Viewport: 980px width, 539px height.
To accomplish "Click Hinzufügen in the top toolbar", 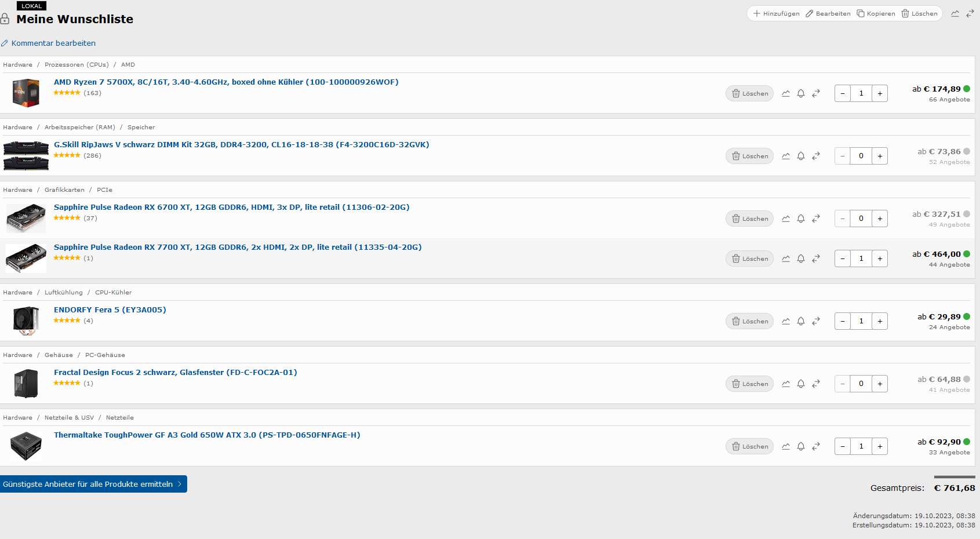I will click(776, 13).
